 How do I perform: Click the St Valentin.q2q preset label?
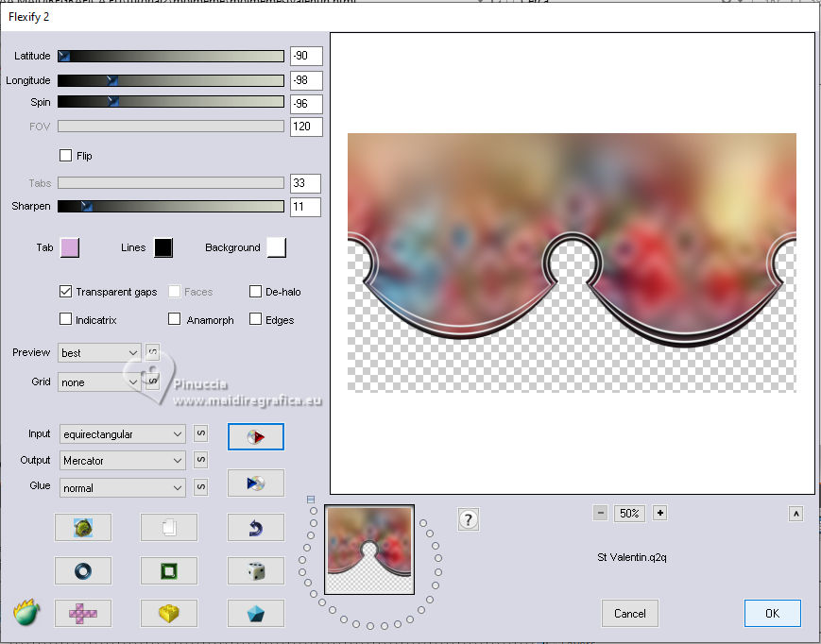tap(632, 557)
